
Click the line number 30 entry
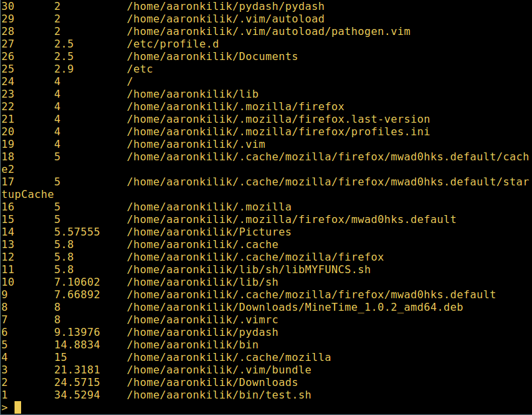(x=8, y=7)
